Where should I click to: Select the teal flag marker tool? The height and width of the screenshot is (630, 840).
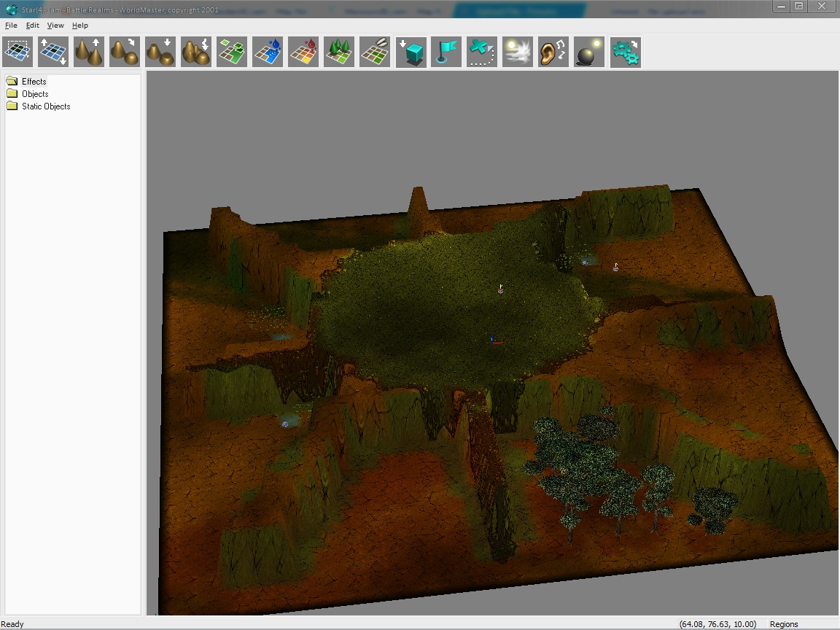(446, 52)
